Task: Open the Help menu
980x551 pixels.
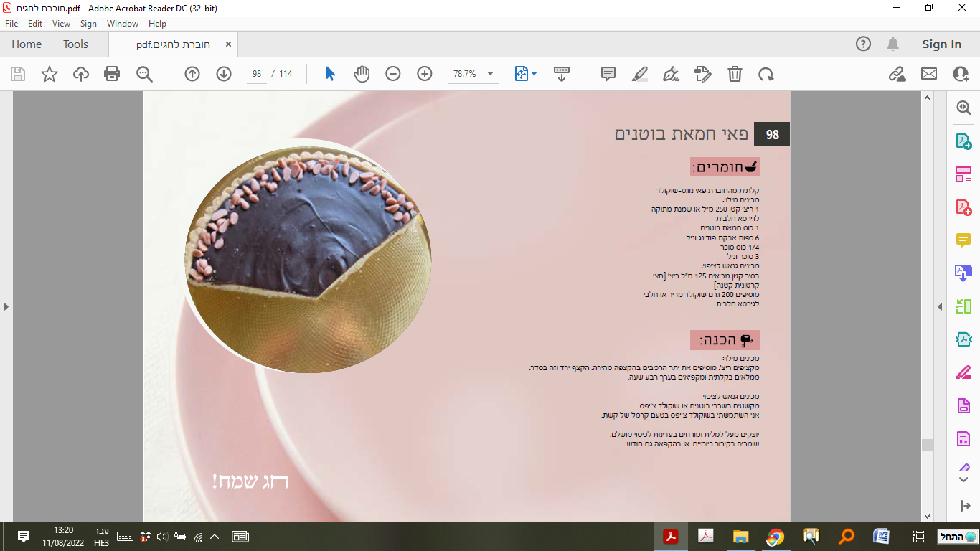Action: (157, 24)
